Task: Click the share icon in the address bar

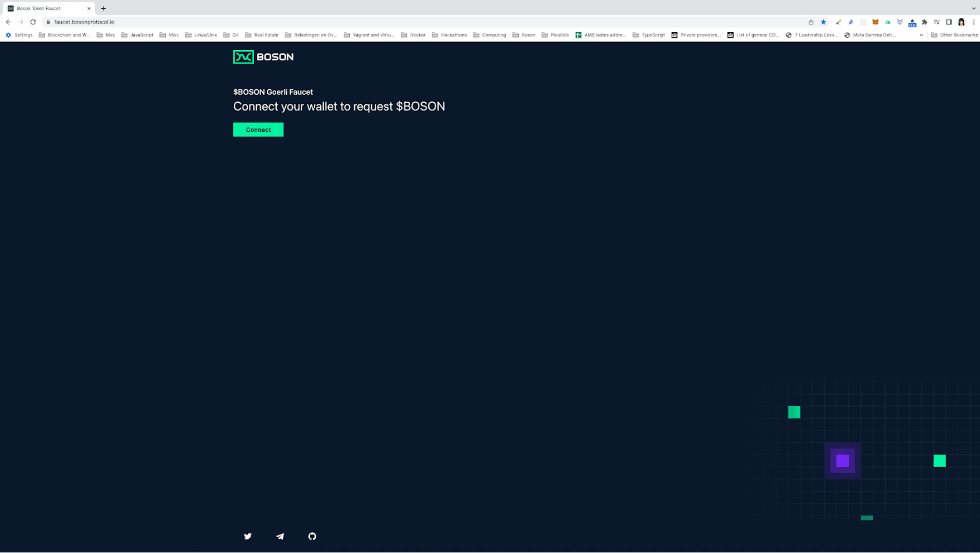Action: (x=811, y=22)
